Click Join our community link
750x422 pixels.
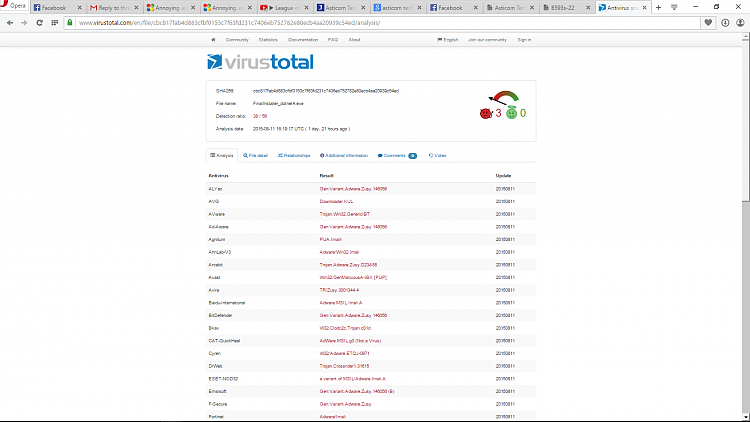click(x=487, y=40)
